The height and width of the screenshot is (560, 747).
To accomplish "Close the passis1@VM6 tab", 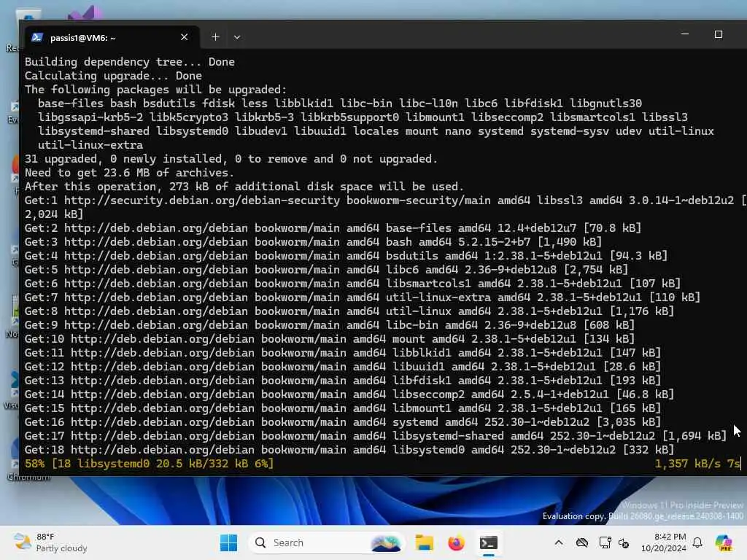I will 185,37.
